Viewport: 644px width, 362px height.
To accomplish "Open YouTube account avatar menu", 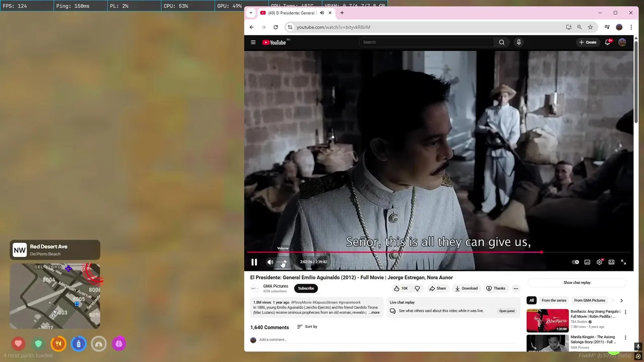I will coord(622,42).
